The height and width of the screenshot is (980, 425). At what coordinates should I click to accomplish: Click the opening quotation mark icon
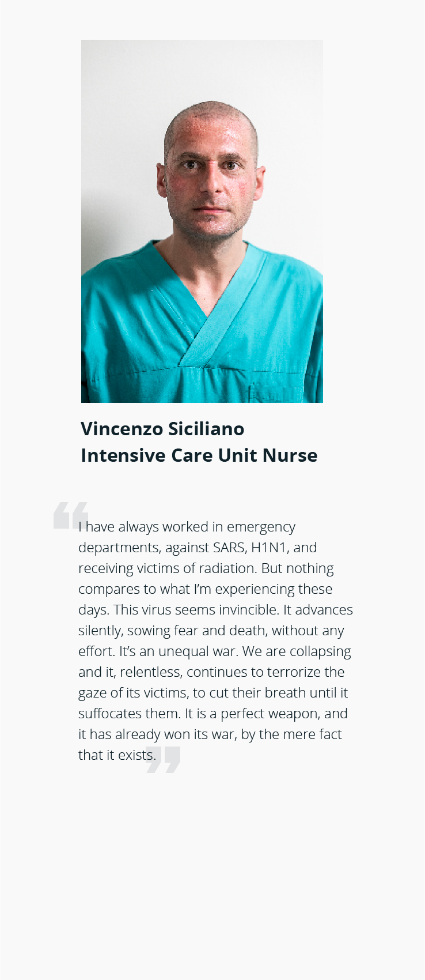coord(71,515)
